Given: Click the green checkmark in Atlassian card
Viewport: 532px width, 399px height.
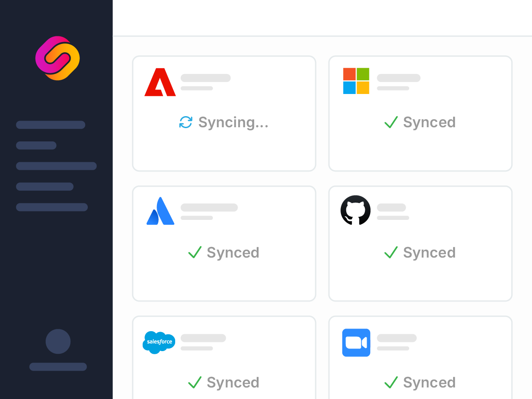Looking at the screenshot, I should point(195,253).
